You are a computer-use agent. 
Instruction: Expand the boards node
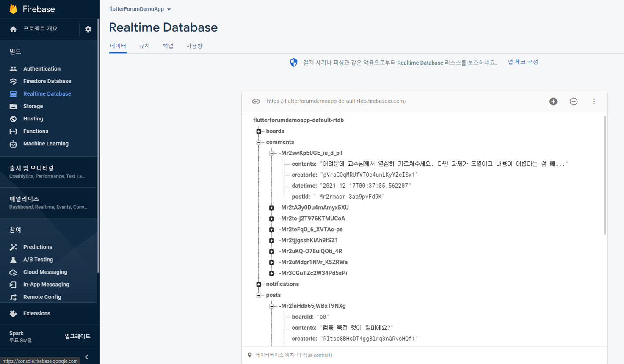coord(259,131)
